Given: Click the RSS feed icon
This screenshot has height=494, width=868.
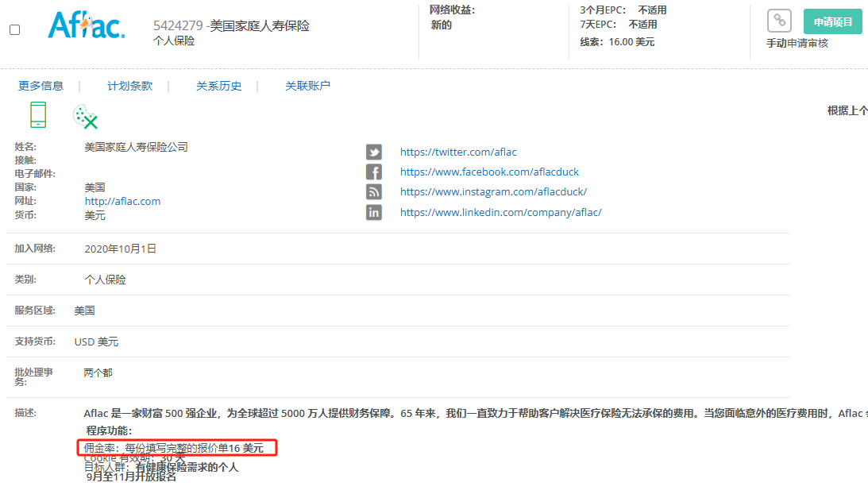Looking at the screenshot, I should pos(374,191).
